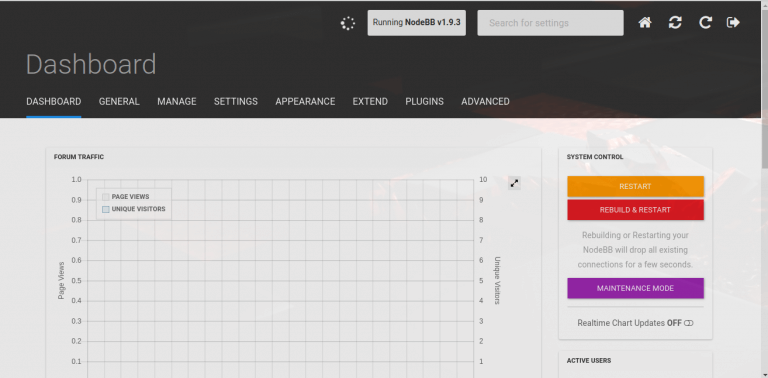Open the Settings menu
This screenshot has height=378, width=768.
[236, 101]
